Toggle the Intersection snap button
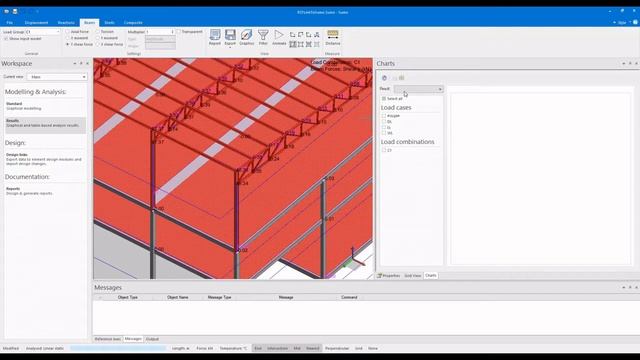The height and width of the screenshot is (360, 640). [x=278, y=349]
